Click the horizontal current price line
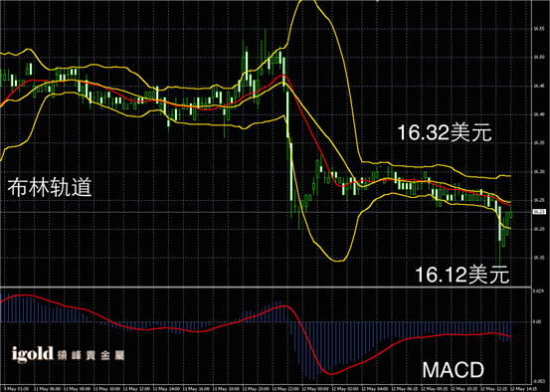This screenshot has width=550, height=392. tap(266, 212)
